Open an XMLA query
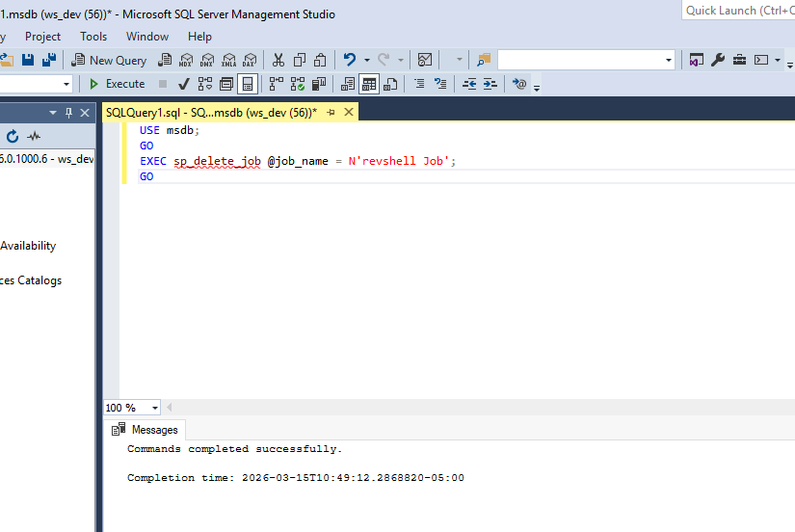Screen dimensions: 795x532 [228, 60]
